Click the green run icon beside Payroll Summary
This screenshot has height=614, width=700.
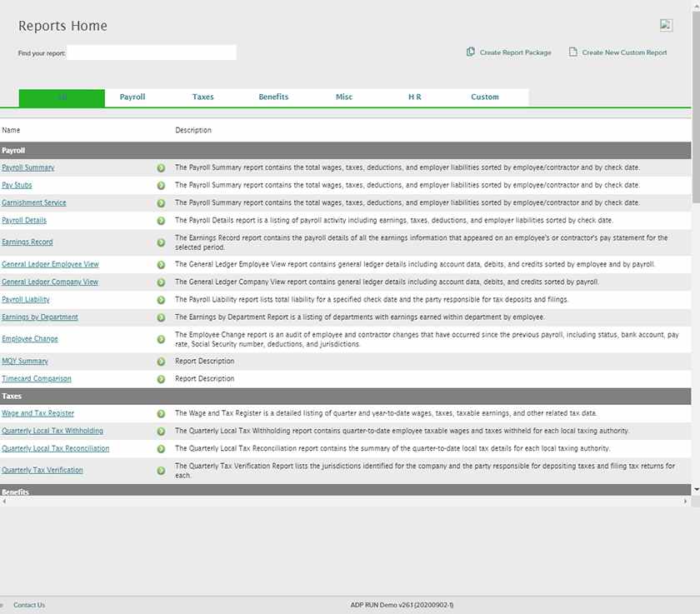coord(161,167)
